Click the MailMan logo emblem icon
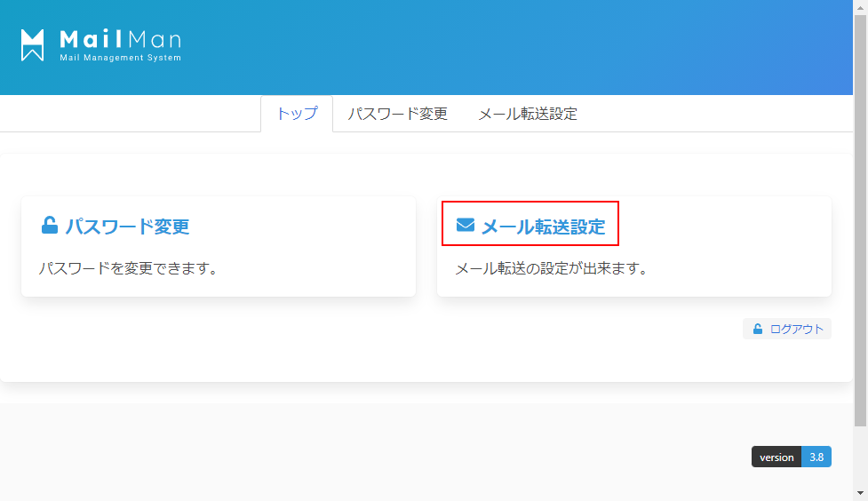Image resolution: width=868 pixels, height=501 pixels. (x=33, y=45)
